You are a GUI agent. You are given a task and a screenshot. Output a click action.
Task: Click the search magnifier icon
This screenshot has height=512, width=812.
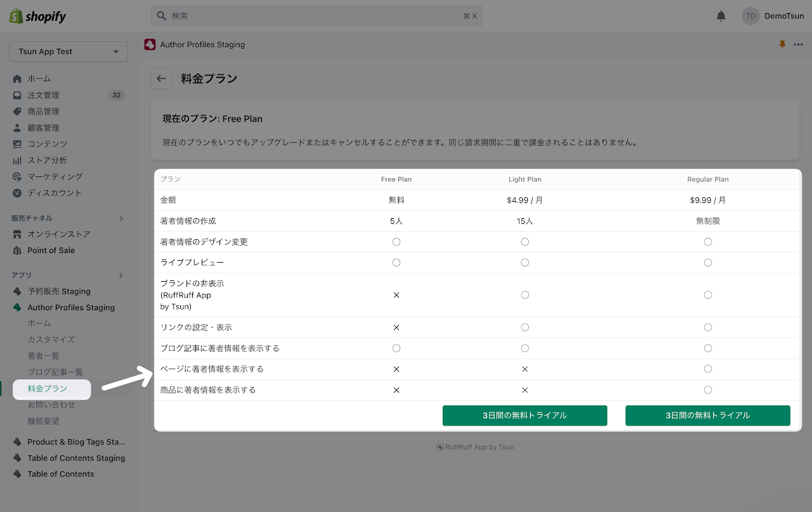pyautogui.click(x=162, y=16)
